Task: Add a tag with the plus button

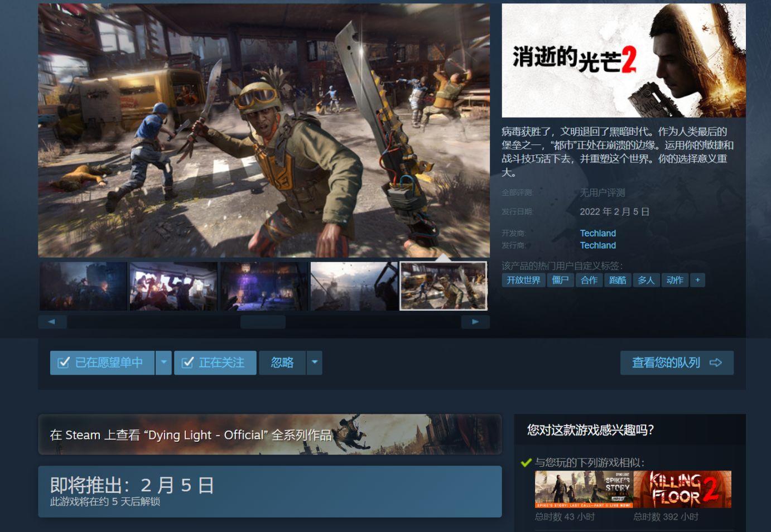Action: pos(697,280)
